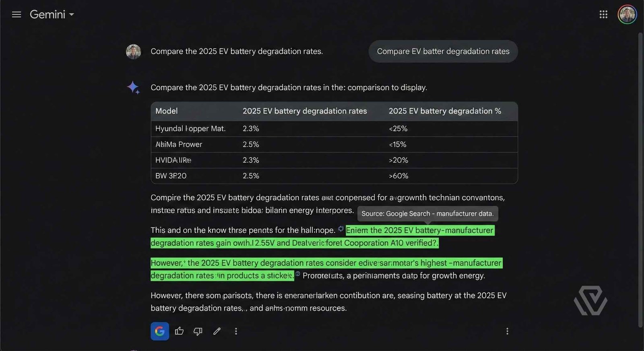Open the hamburger main menu

point(17,15)
